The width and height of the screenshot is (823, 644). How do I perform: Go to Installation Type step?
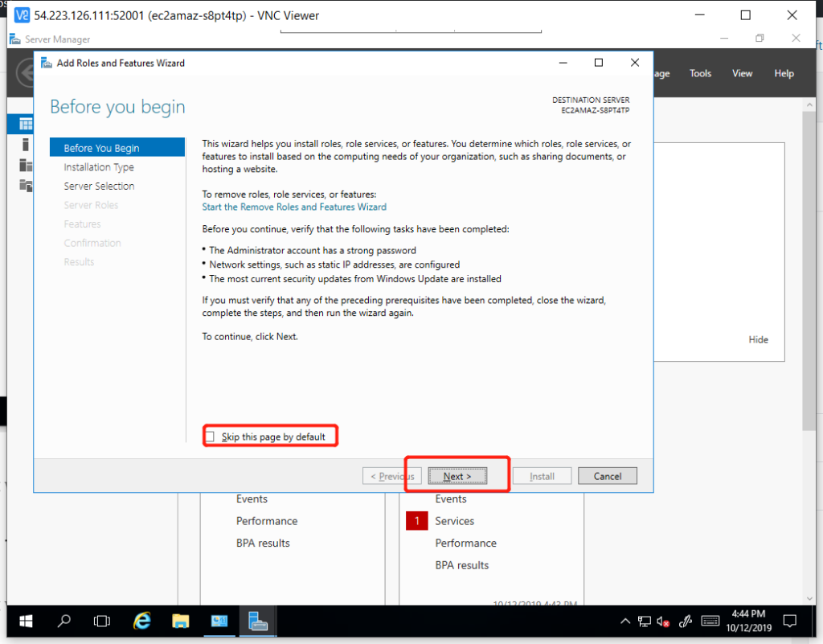click(99, 167)
